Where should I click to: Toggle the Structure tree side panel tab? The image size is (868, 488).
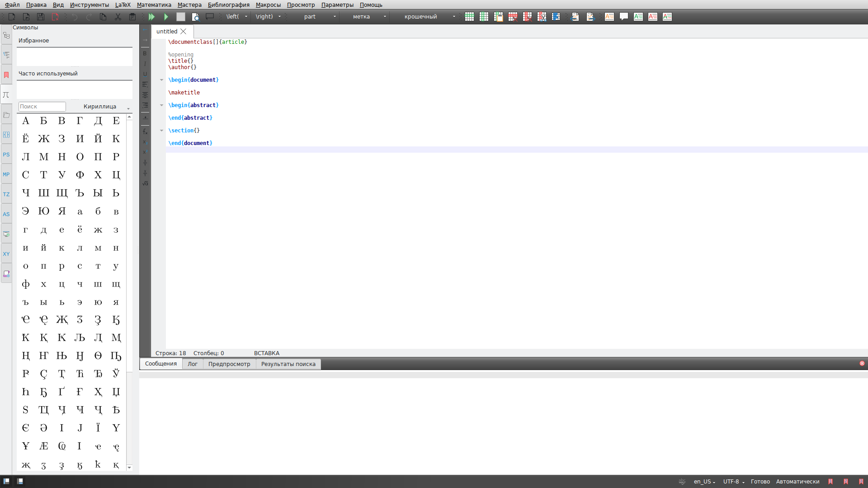click(x=6, y=35)
